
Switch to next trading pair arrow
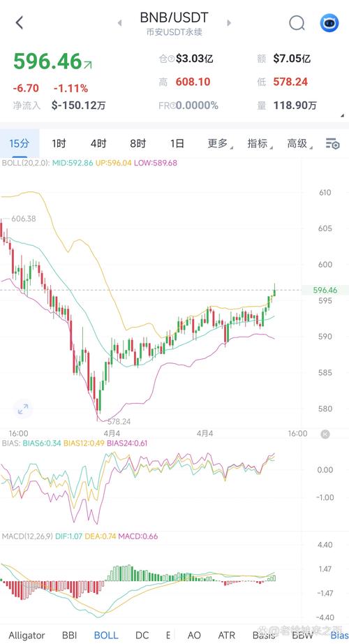click(x=229, y=23)
